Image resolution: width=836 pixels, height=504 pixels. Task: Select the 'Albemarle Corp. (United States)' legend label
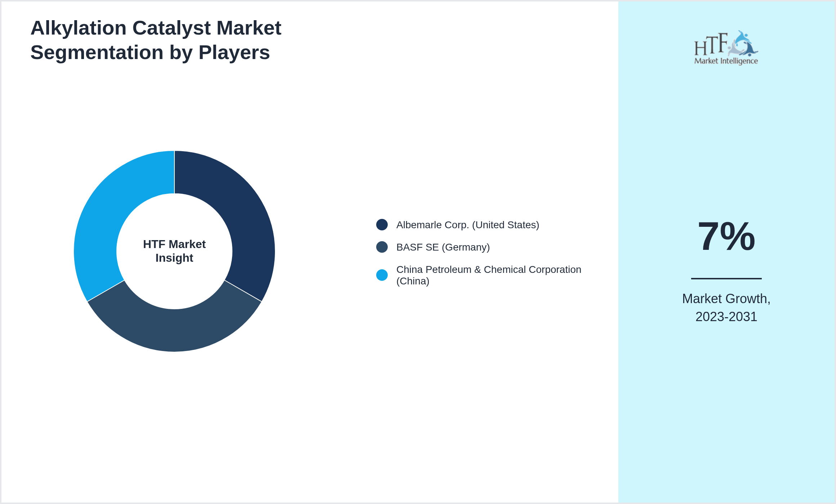(x=468, y=225)
